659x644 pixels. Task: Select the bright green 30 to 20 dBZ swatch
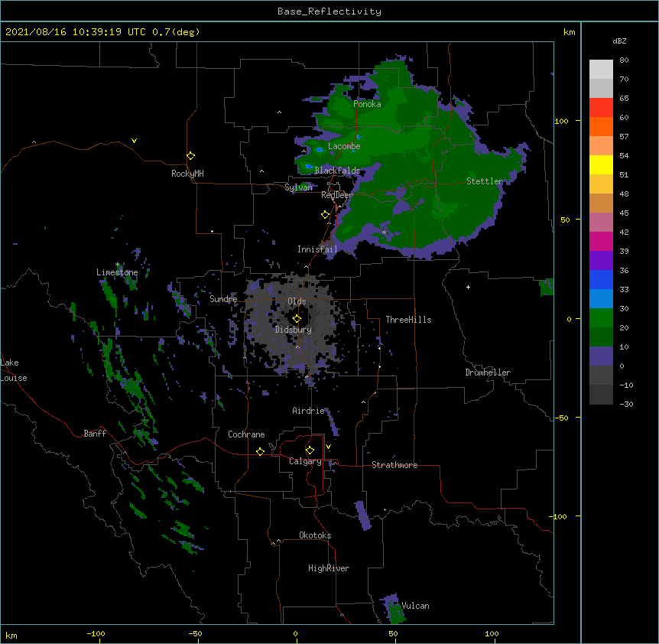point(601,318)
